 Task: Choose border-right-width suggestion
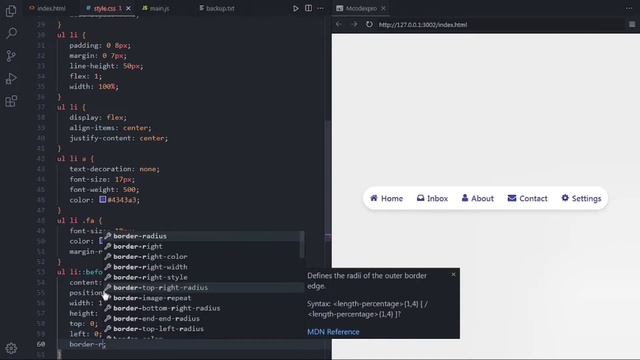[x=202, y=267]
